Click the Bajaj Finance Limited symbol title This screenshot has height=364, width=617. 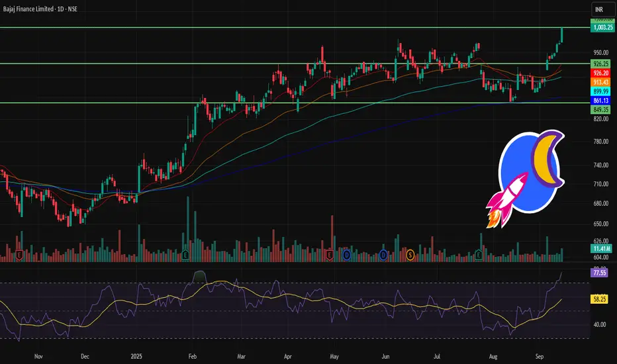40,9
